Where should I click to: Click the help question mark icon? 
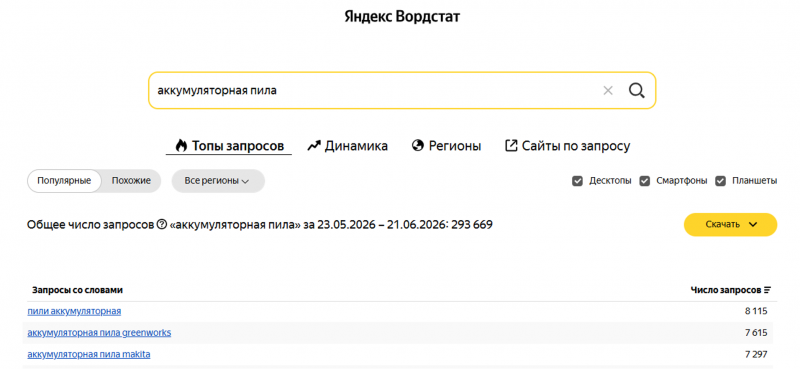[x=162, y=225]
